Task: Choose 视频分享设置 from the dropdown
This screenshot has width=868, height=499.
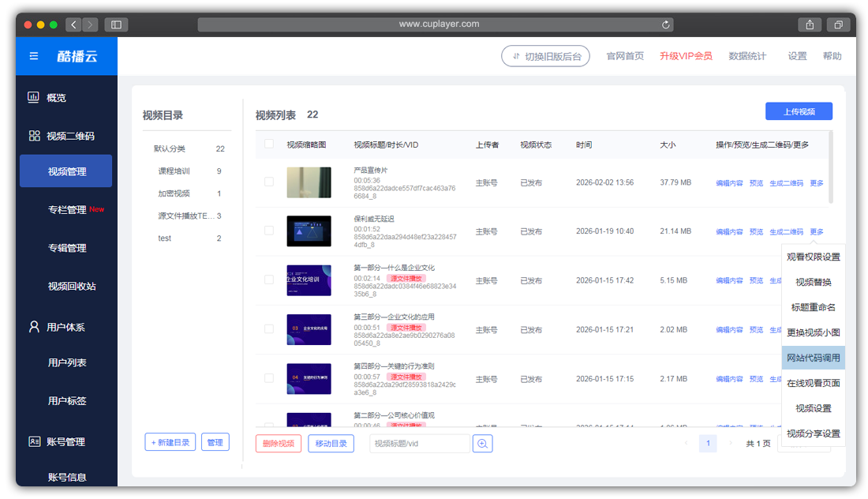Action: [x=814, y=433]
